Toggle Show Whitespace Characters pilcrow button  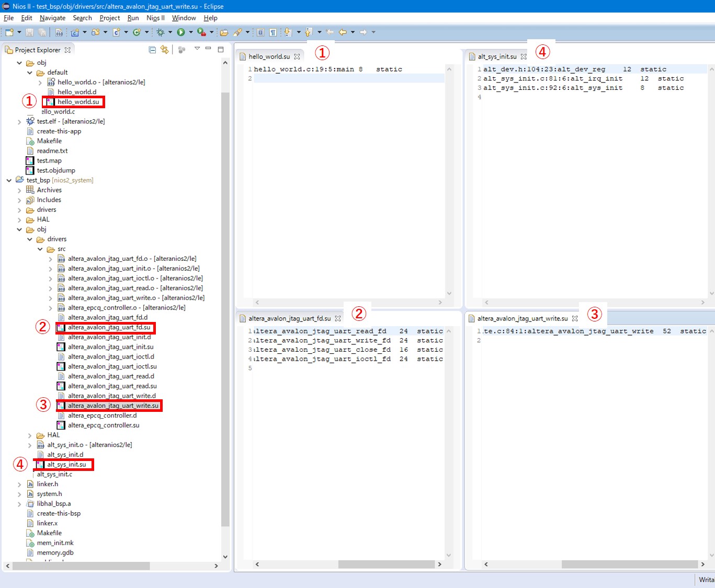point(273,32)
